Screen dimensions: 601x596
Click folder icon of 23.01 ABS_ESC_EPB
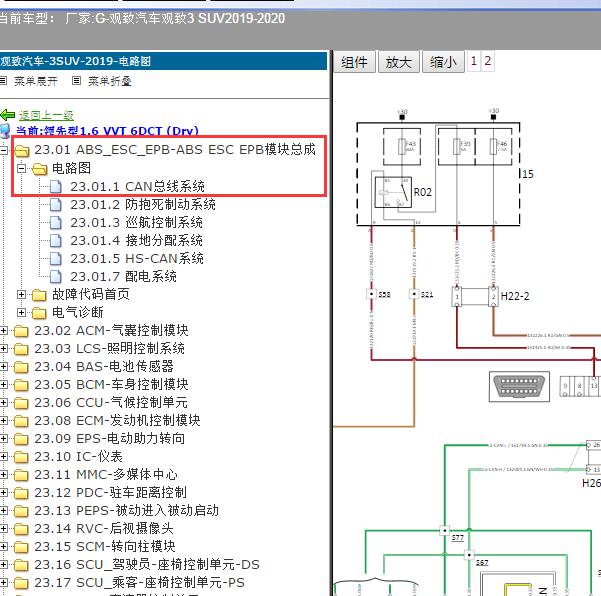point(21,151)
